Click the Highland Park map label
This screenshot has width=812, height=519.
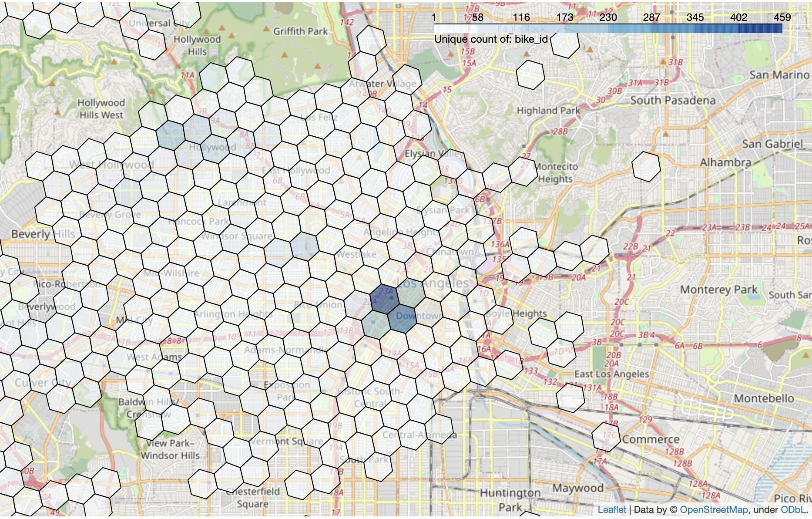pyautogui.click(x=548, y=111)
